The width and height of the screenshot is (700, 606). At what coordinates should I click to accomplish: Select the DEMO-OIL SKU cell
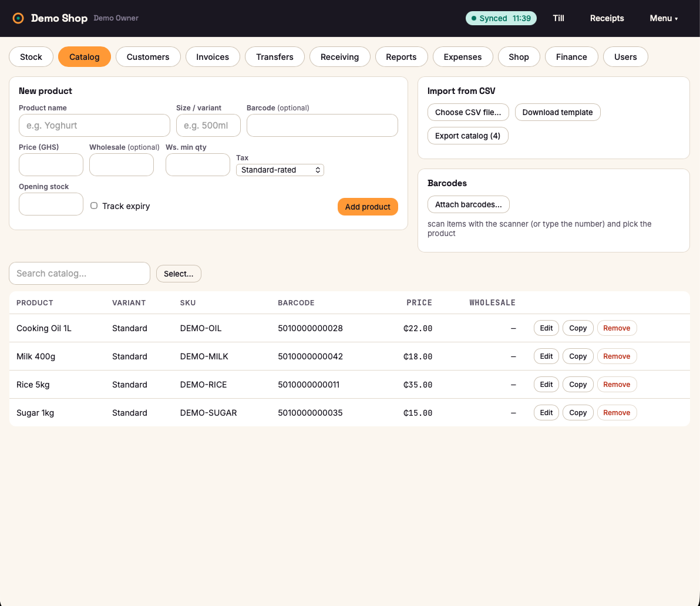coord(200,328)
